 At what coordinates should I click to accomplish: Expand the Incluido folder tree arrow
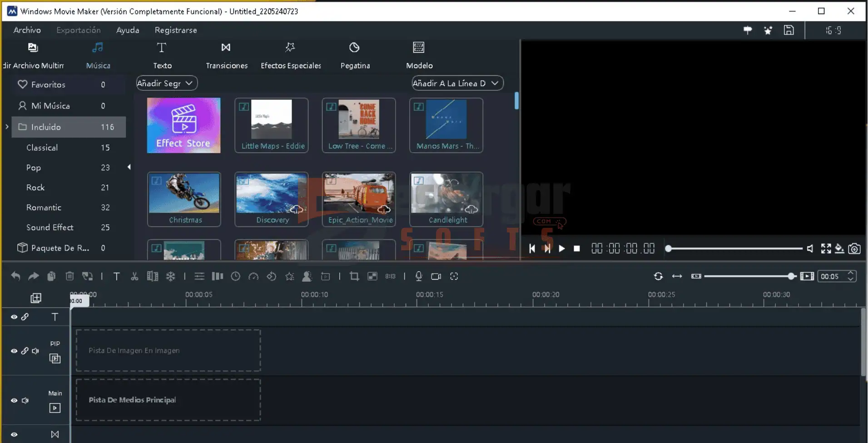click(x=7, y=127)
